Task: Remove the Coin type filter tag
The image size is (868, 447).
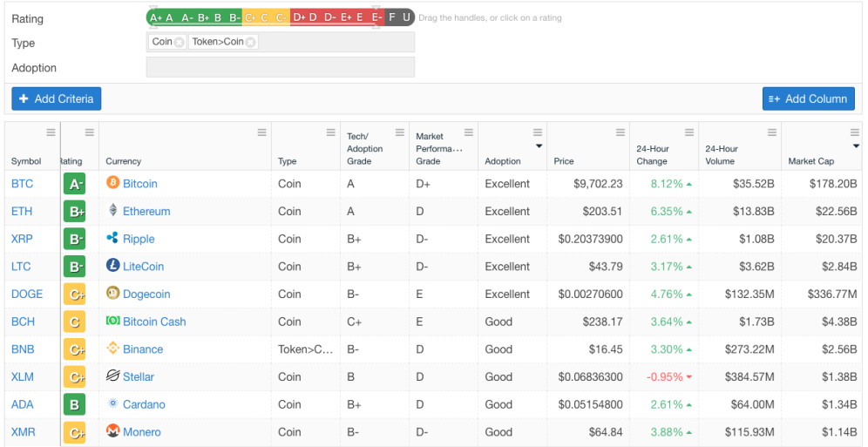Action: click(x=179, y=42)
